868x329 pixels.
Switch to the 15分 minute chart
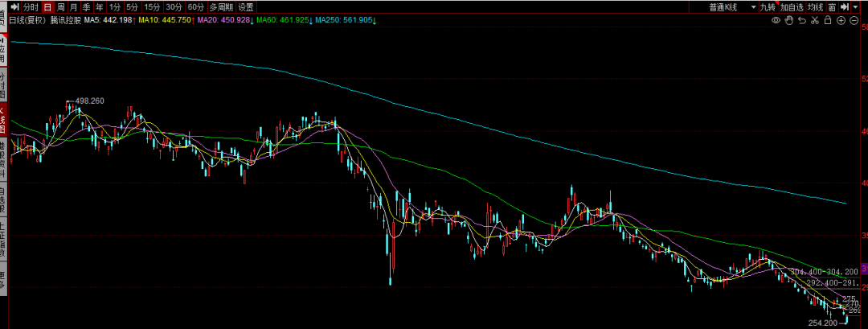click(152, 7)
